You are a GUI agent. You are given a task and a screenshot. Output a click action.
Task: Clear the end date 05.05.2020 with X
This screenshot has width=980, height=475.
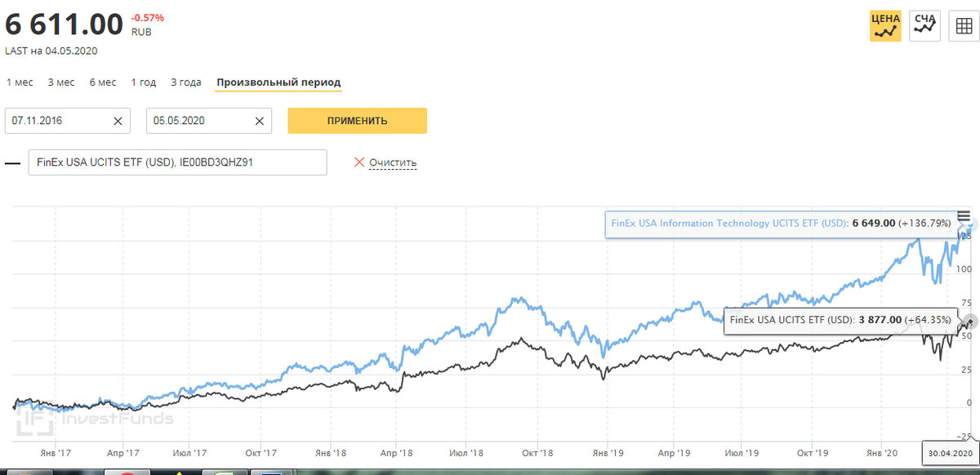click(260, 121)
